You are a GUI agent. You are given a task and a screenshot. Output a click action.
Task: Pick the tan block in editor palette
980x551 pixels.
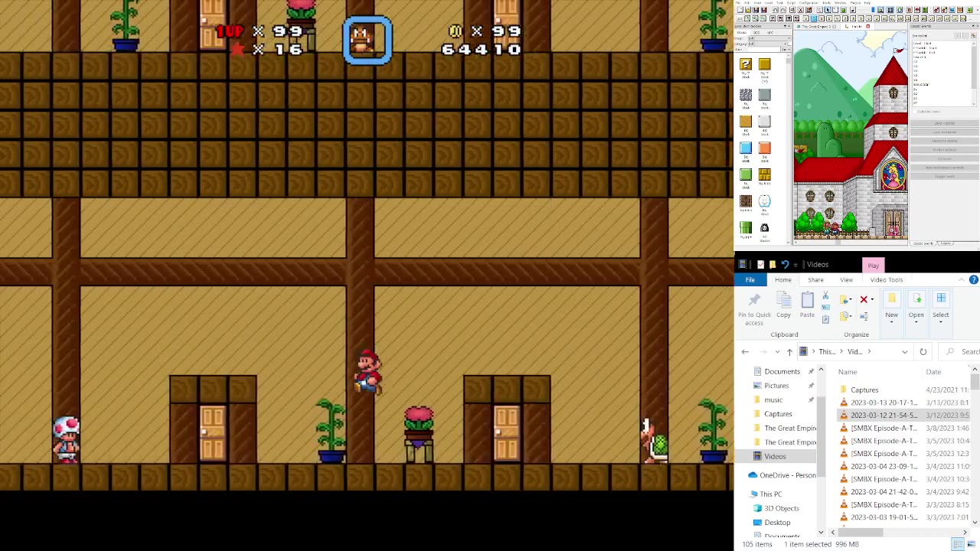[x=746, y=121]
